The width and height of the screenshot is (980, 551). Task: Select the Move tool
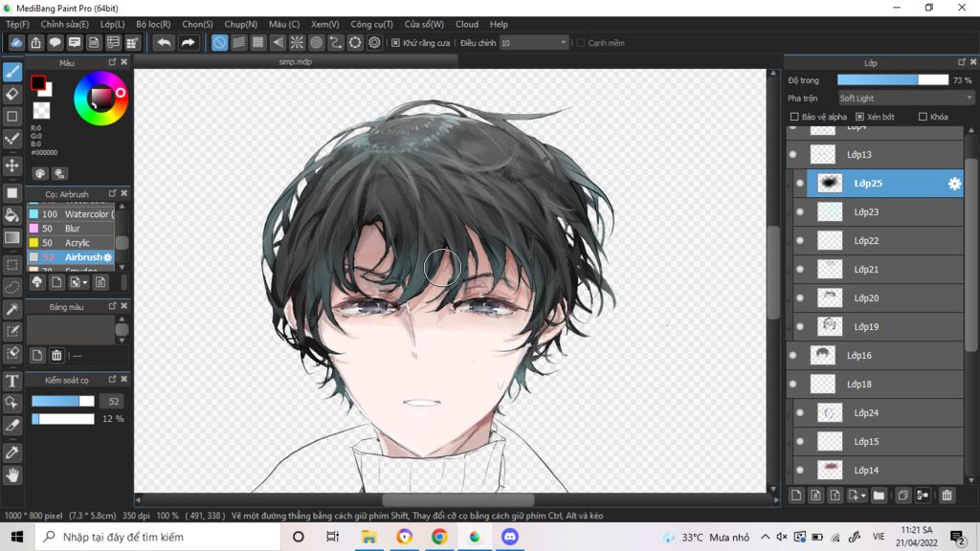pyautogui.click(x=11, y=165)
